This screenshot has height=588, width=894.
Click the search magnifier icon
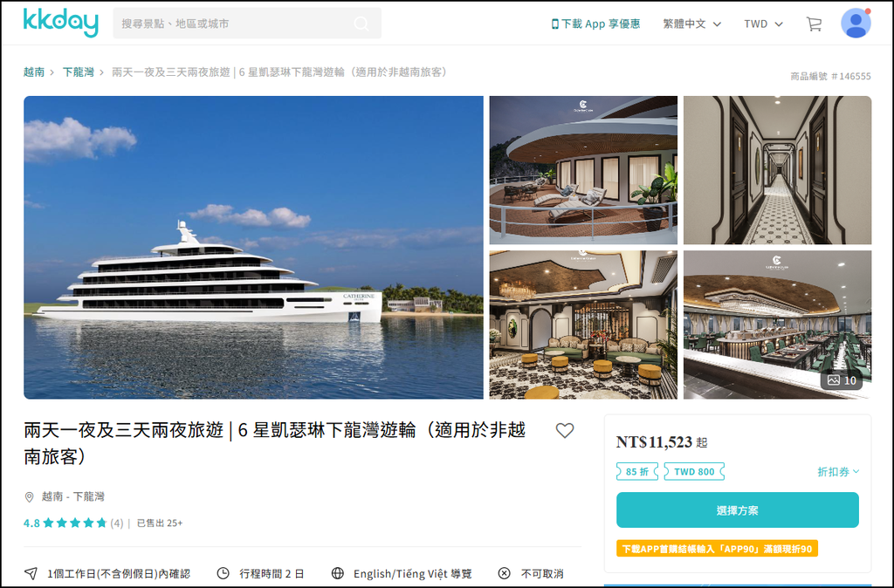click(361, 24)
